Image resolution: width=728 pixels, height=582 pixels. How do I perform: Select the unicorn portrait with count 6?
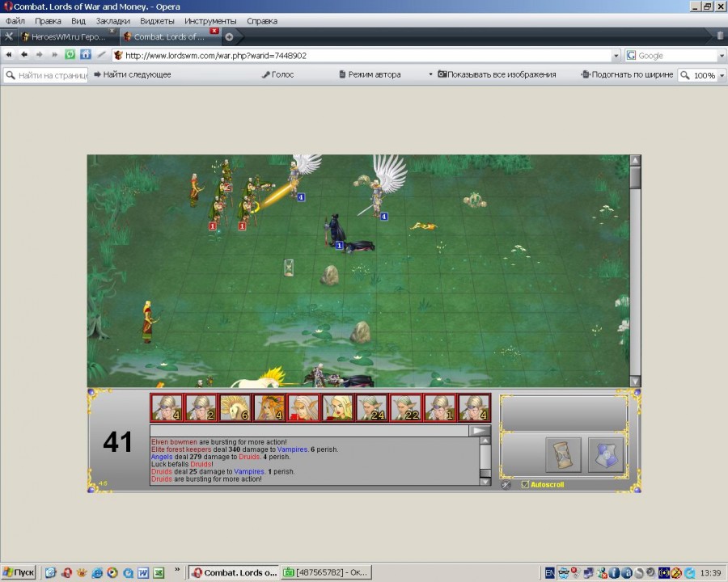pos(236,407)
